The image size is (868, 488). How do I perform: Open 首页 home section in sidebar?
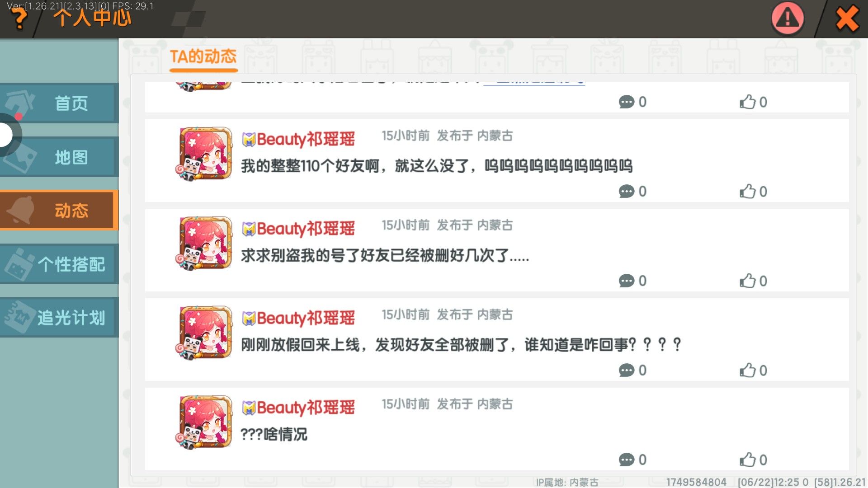(59, 103)
